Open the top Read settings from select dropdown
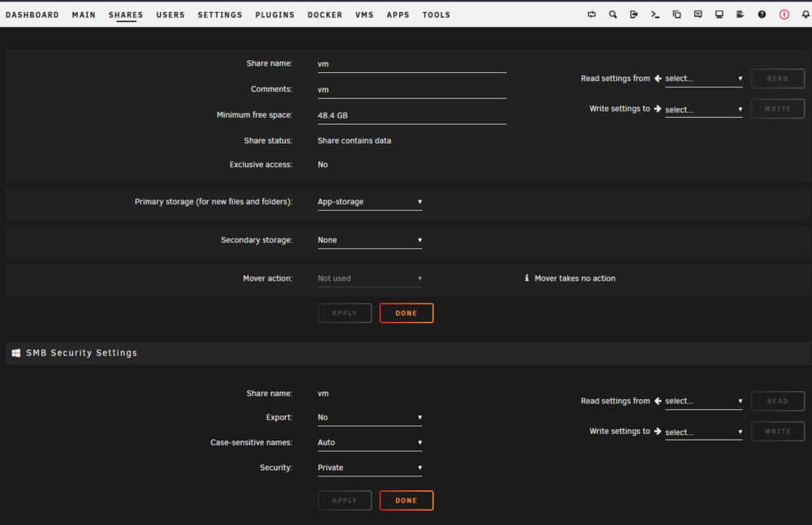812x525 pixels. pyautogui.click(x=704, y=79)
